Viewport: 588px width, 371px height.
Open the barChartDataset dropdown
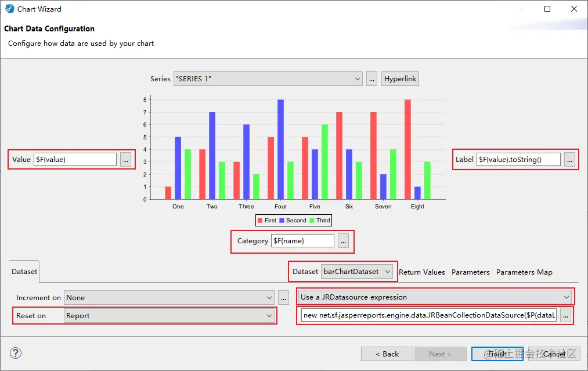click(x=356, y=272)
